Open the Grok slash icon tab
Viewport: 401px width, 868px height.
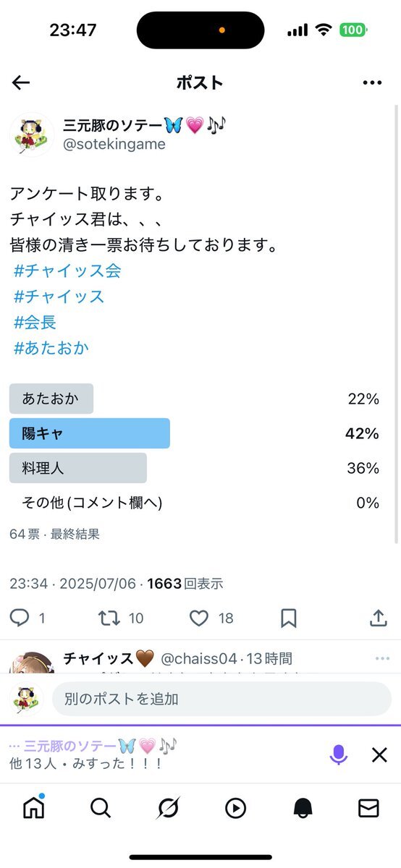click(168, 808)
